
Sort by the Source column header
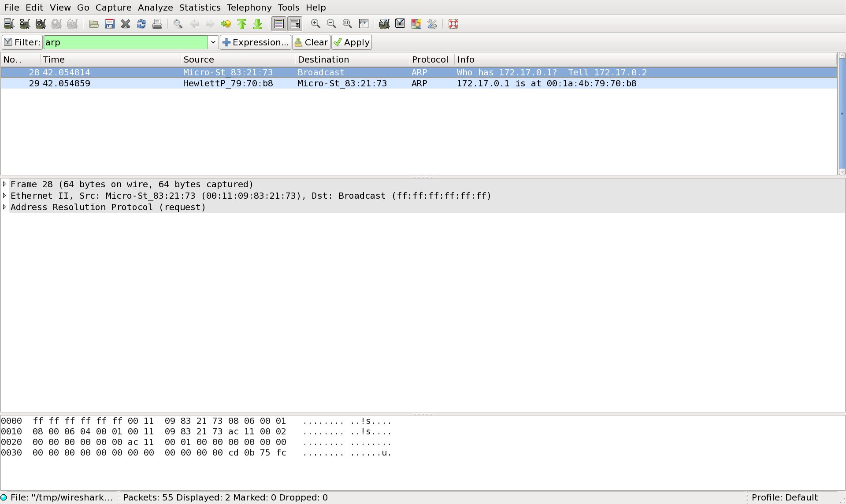pos(238,59)
